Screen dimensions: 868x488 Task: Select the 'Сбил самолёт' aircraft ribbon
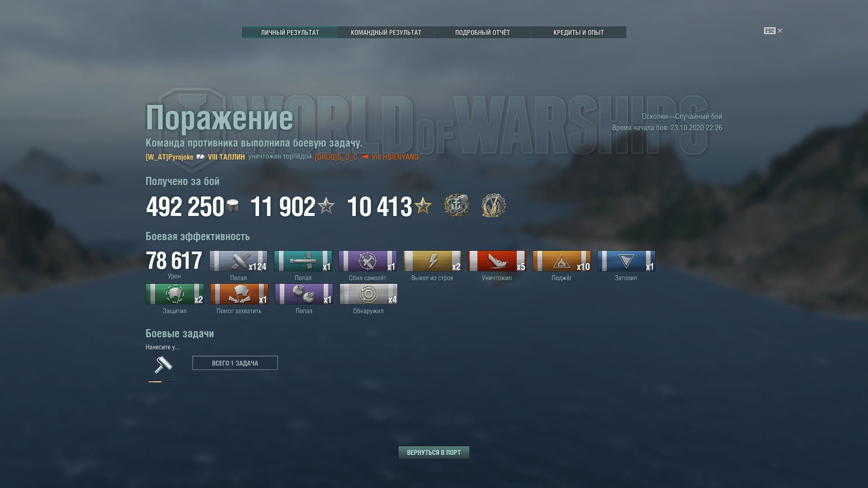point(368,261)
